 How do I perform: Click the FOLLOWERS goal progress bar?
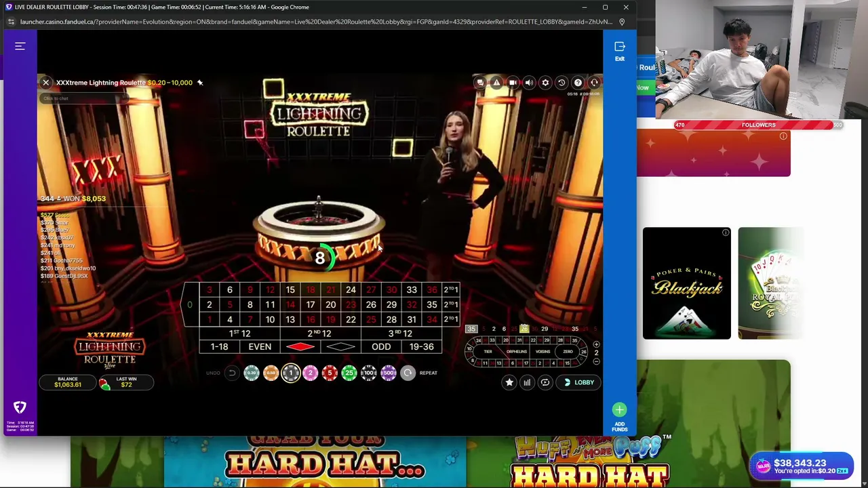pos(758,125)
